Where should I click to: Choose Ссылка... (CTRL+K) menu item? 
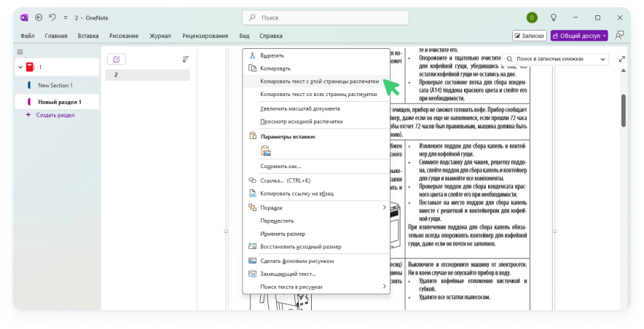point(316,181)
